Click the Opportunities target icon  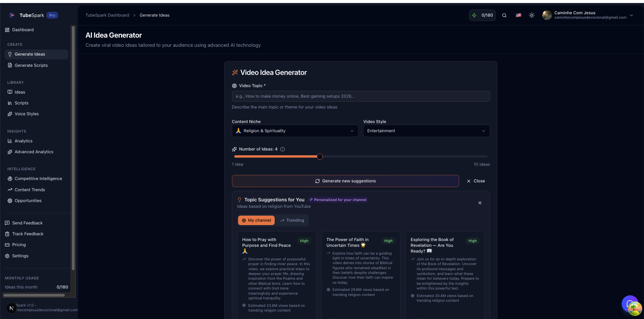(10, 201)
